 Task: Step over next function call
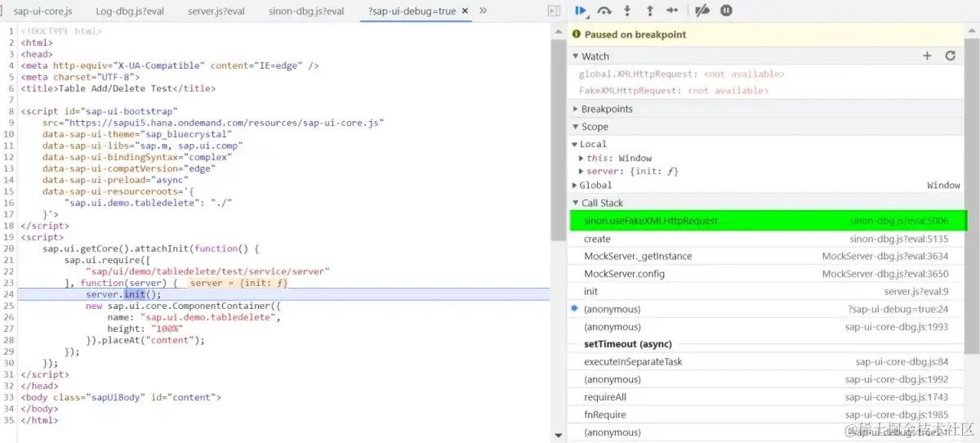604,11
